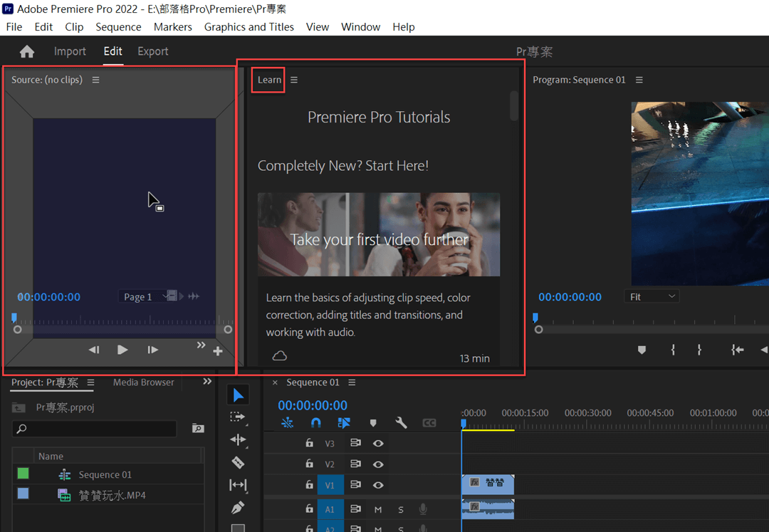Expand Source monitor overflow transport buttons

point(201,345)
